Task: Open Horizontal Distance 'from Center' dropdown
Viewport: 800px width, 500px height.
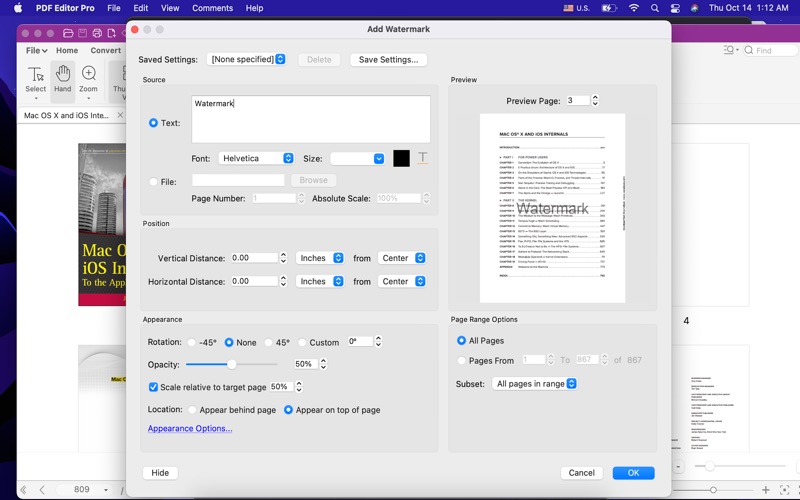Action: point(402,281)
